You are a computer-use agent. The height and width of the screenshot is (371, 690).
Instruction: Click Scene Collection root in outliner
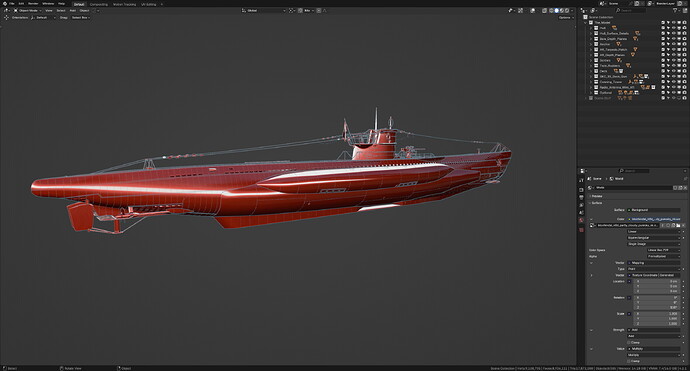pyautogui.click(x=601, y=17)
